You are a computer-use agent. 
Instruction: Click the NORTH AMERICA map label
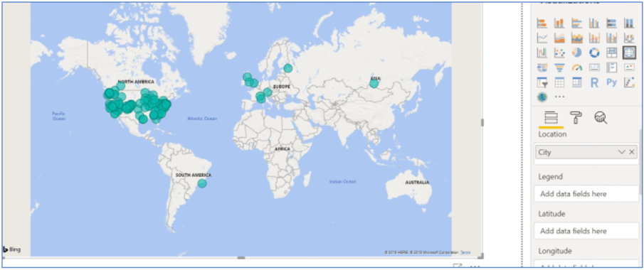coord(136,82)
